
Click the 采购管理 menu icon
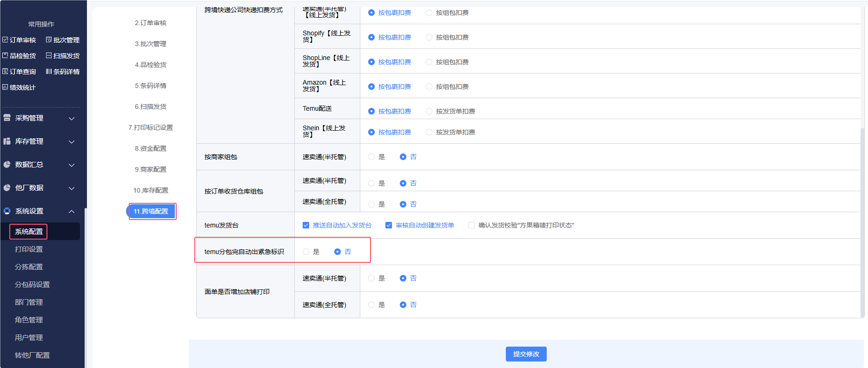coord(7,118)
